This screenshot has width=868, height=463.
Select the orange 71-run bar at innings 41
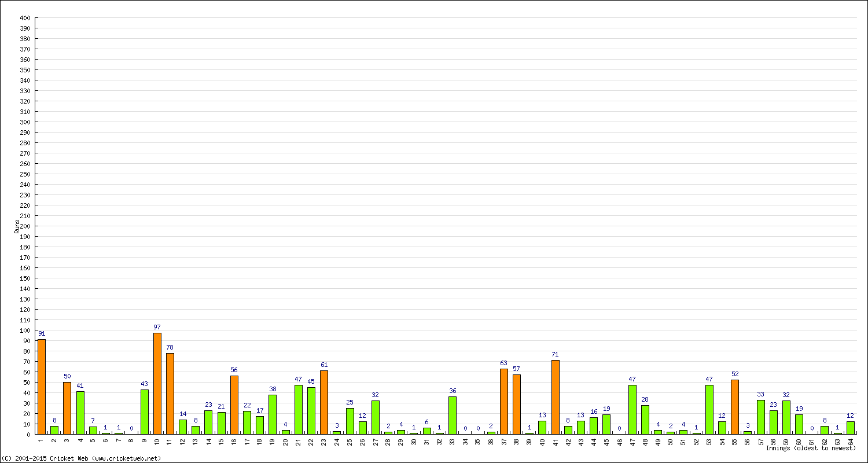(x=556, y=397)
